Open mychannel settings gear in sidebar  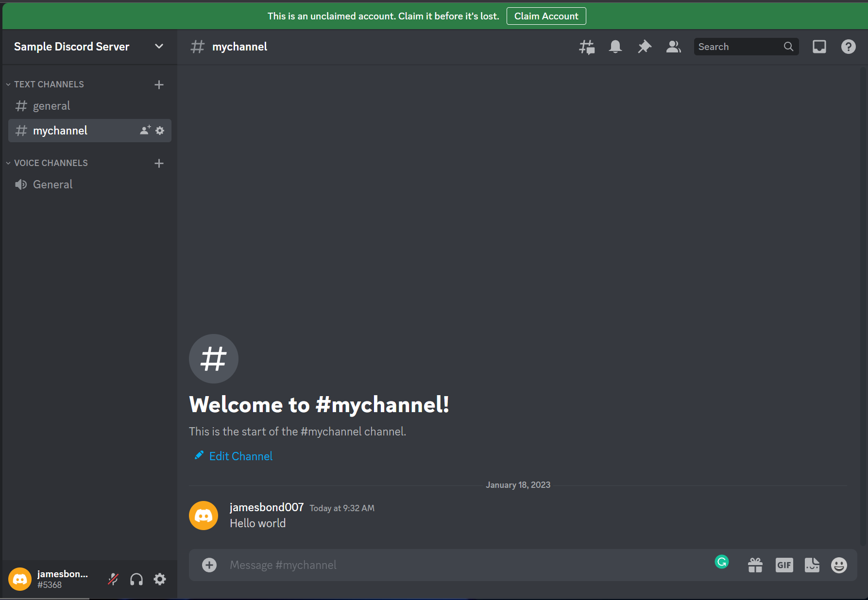coord(160,131)
